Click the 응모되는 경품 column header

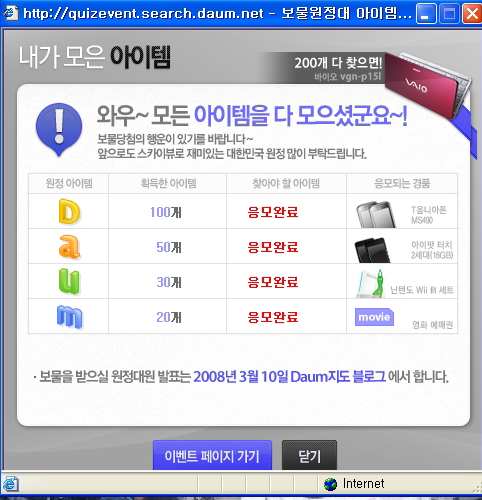(x=402, y=183)
